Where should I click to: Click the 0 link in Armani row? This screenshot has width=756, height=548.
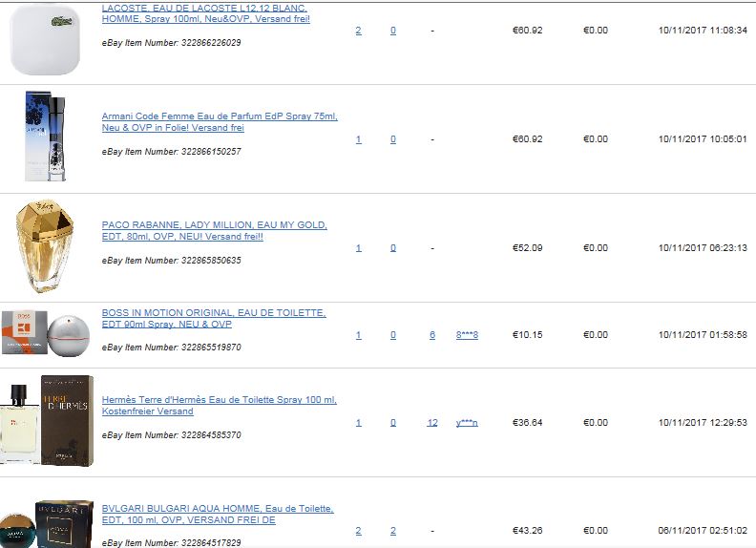393,139
